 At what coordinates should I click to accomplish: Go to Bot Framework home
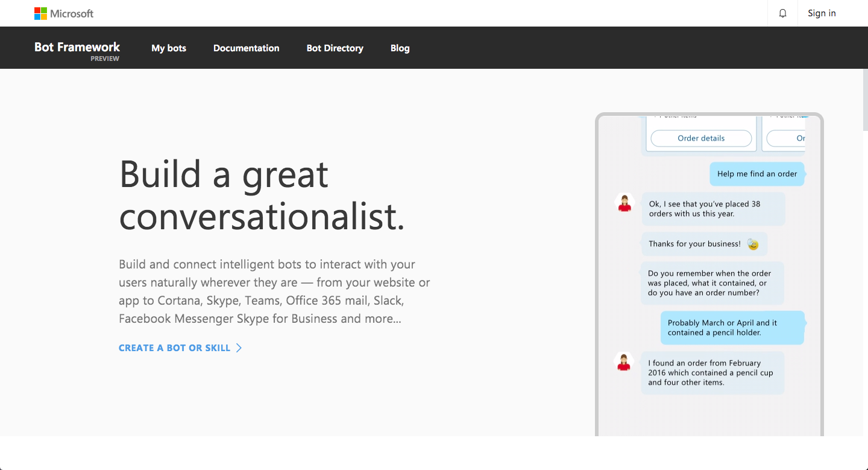77,48
